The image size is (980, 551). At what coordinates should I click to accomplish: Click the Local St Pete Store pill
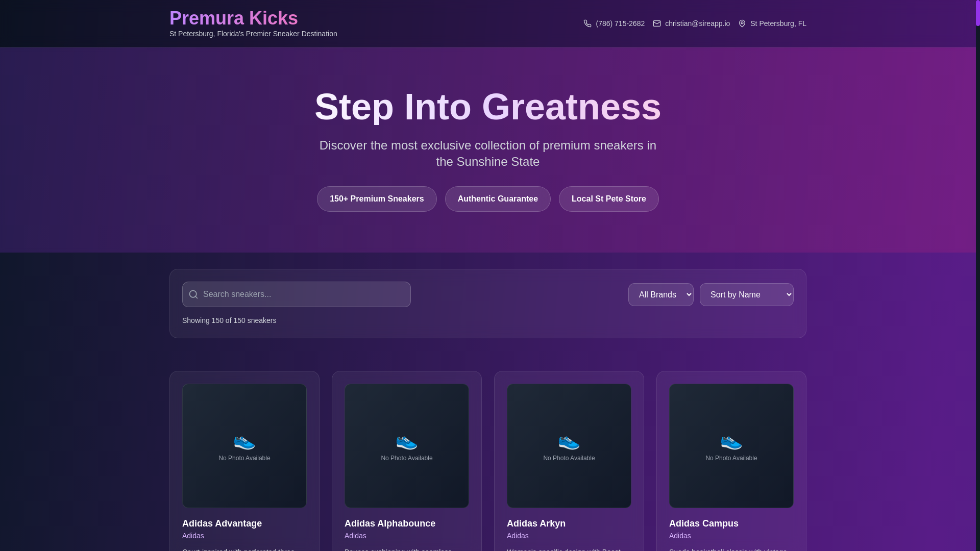(609, 199)
